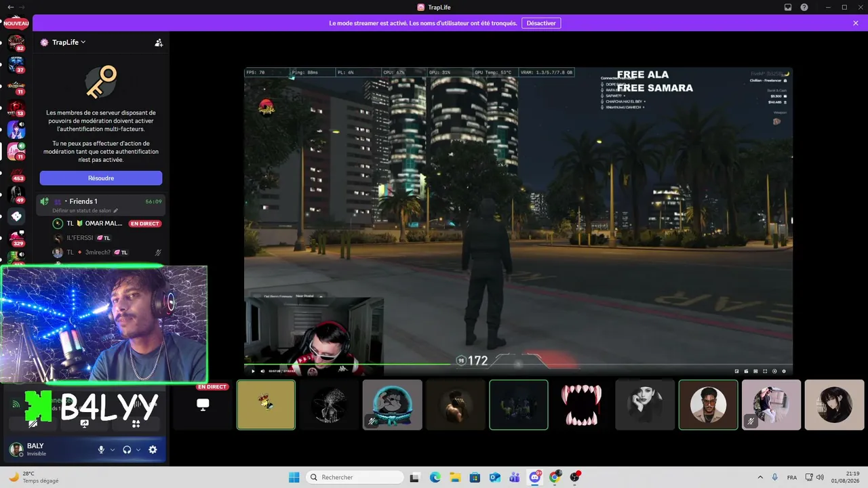This screenshot has height=488, width=868.
Task: Open microphone input options arrow
Action: (x=112, y=449)
